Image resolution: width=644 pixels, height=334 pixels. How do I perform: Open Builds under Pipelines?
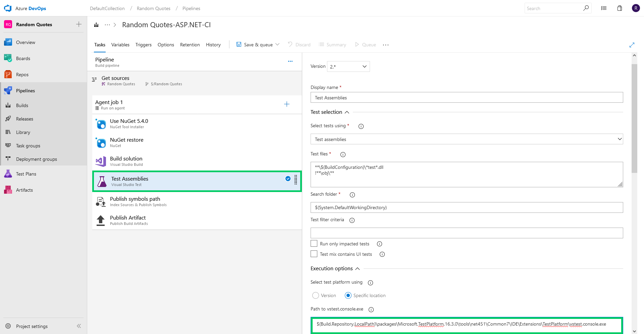(22, 105)
